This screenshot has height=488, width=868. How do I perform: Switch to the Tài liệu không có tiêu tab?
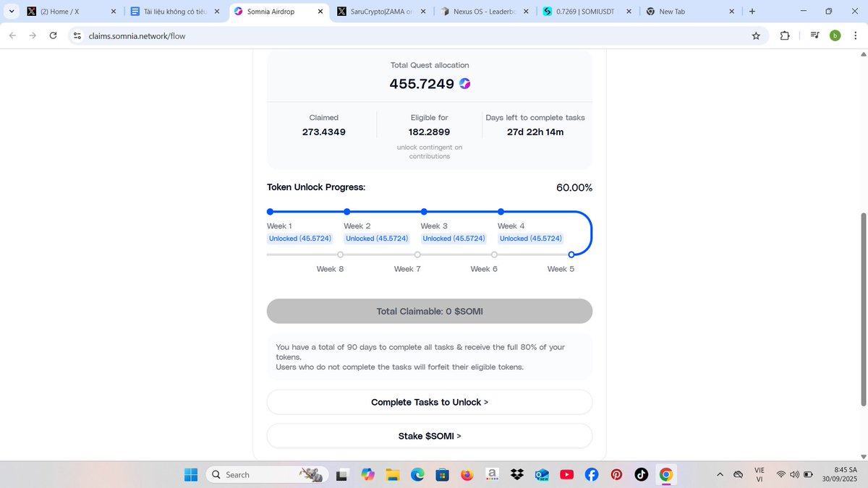[x=175, y=12]
